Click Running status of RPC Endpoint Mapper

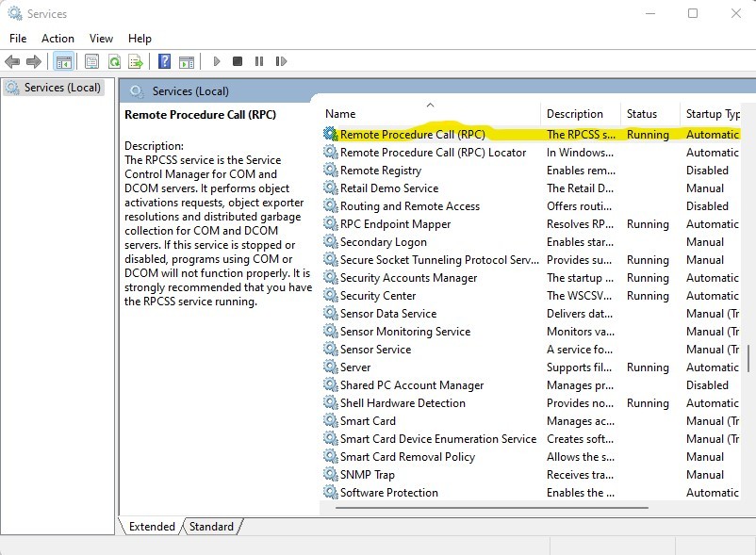(648, 224)
